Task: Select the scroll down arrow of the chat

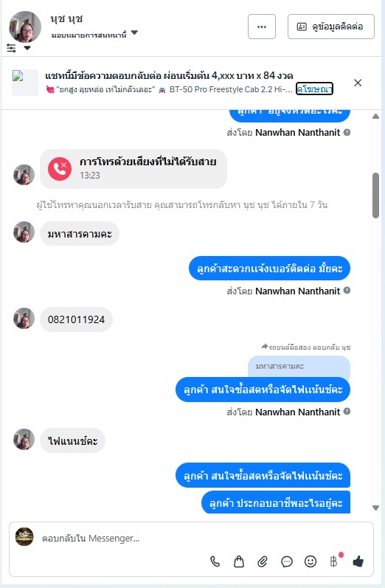Action: 375,508
